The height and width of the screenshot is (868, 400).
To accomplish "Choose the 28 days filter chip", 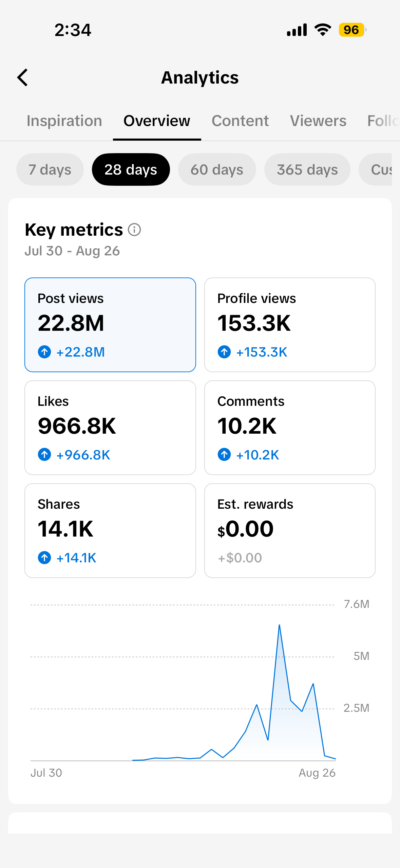I will click(x=131, y=169).
